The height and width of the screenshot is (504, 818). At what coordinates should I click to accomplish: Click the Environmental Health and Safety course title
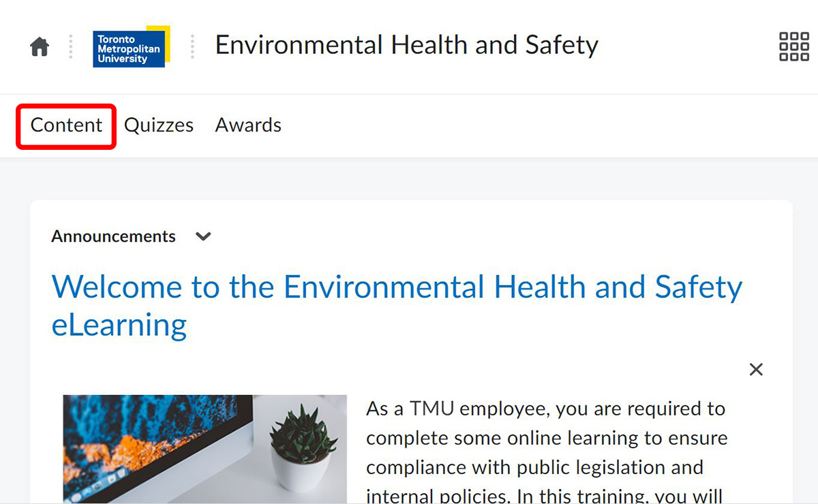[x=407, y=45]
